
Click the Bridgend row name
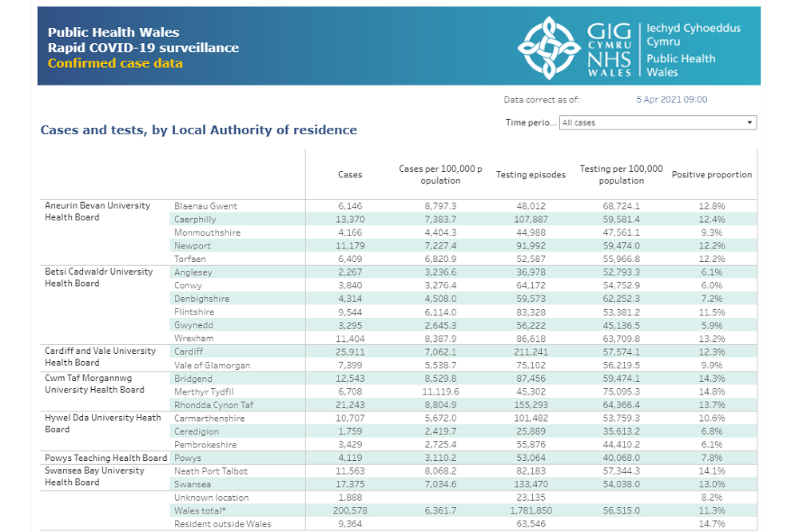click(193, 379)
